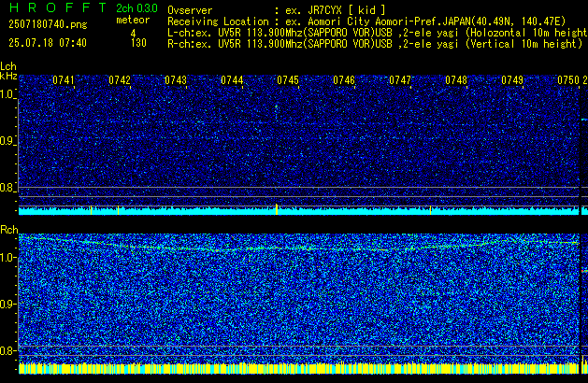Click the 'Receiving Location' Aomori City line
The height and width of the screenshot is (383, 588).
coord(366,21)
